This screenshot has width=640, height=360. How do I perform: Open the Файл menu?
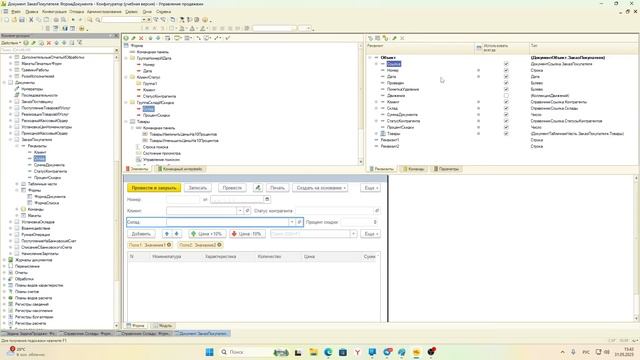(16, 12)
